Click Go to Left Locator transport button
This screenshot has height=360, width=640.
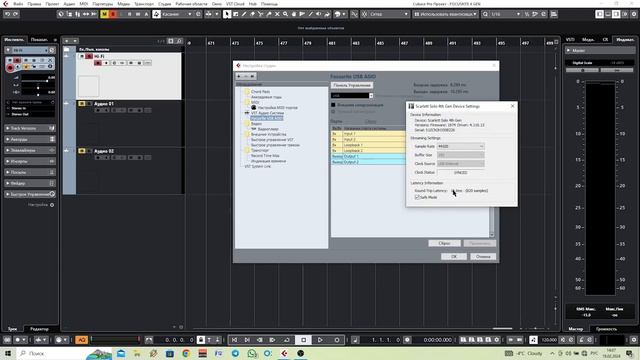(234, 340)
